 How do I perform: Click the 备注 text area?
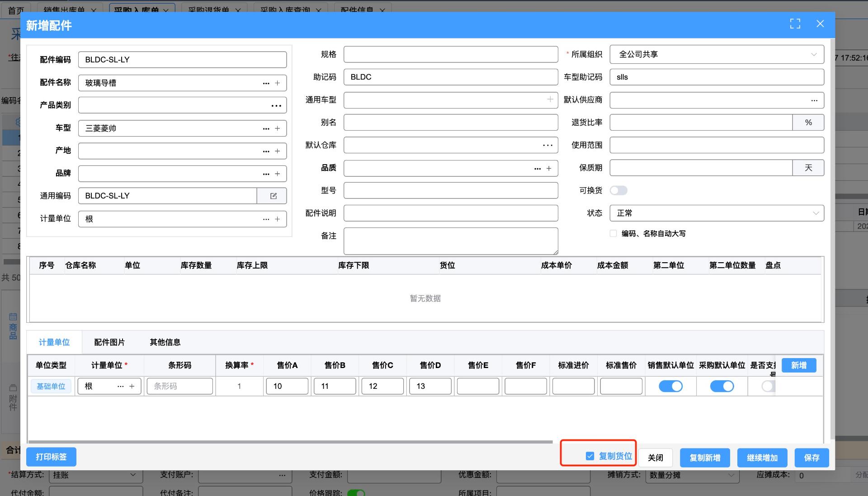(x=451, y=241)
